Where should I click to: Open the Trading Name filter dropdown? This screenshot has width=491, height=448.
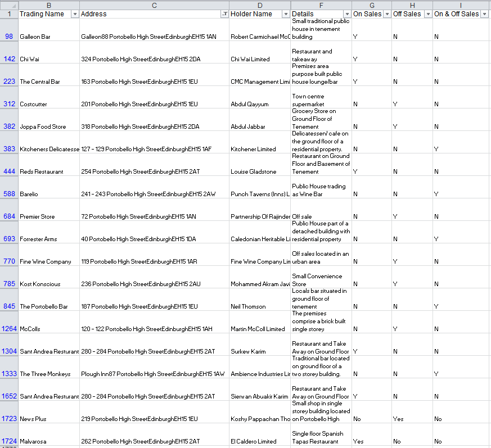coord(75,14)
